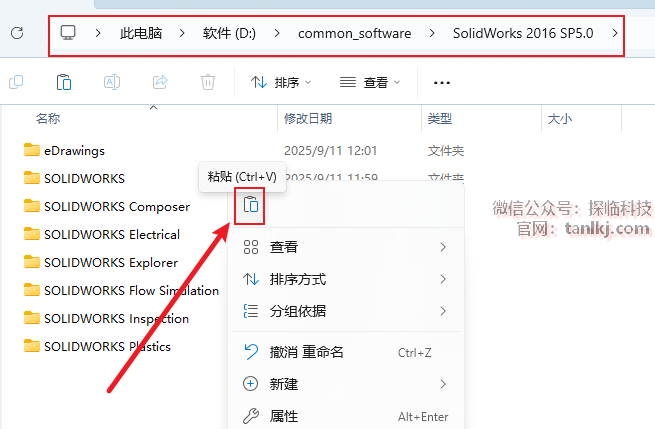Sort by the 类型 column header
Viewport: 655px width, 429px height.
tap(439, 119)
